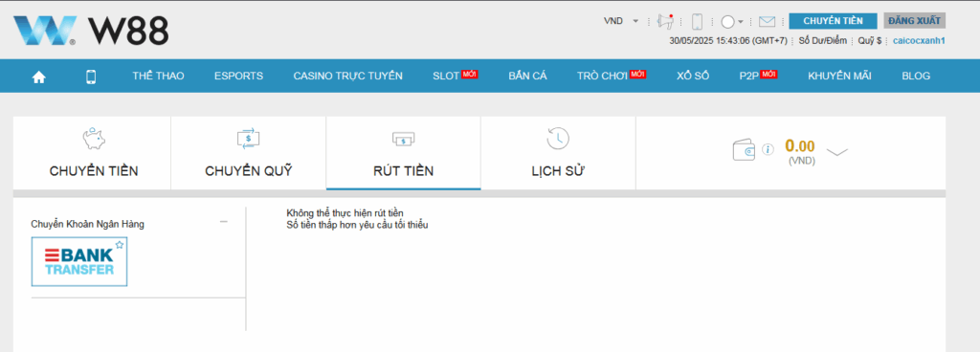Click the Đăng Xuất logout button

coord(914,21)
